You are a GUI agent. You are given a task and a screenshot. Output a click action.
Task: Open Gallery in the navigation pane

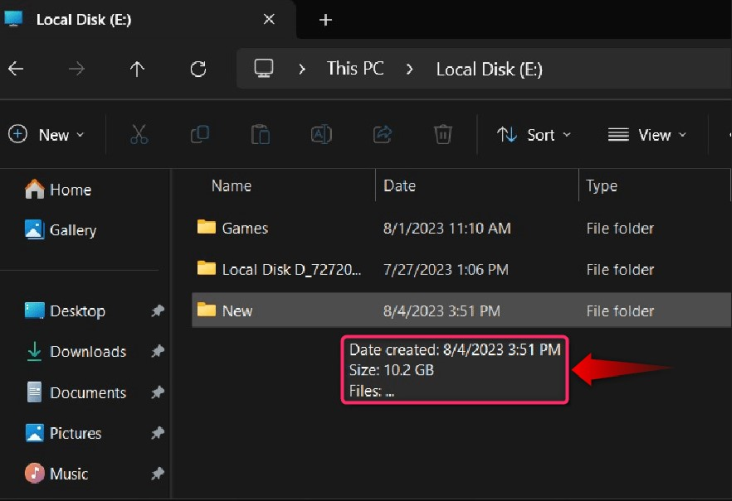click(x=72, y=230)
